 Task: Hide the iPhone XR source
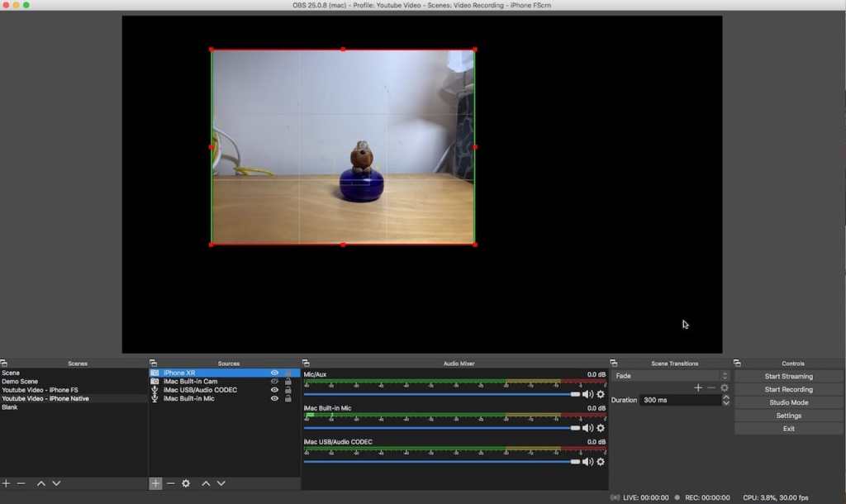pos(274,373)
